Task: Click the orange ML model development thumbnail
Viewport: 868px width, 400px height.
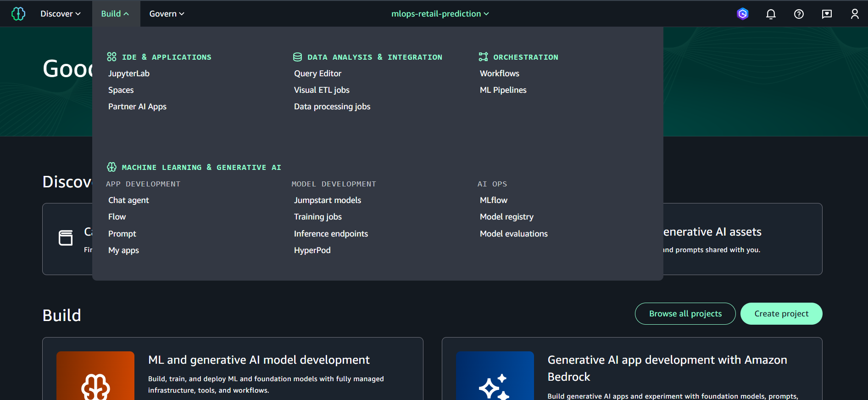Action: tap(95, 375)
